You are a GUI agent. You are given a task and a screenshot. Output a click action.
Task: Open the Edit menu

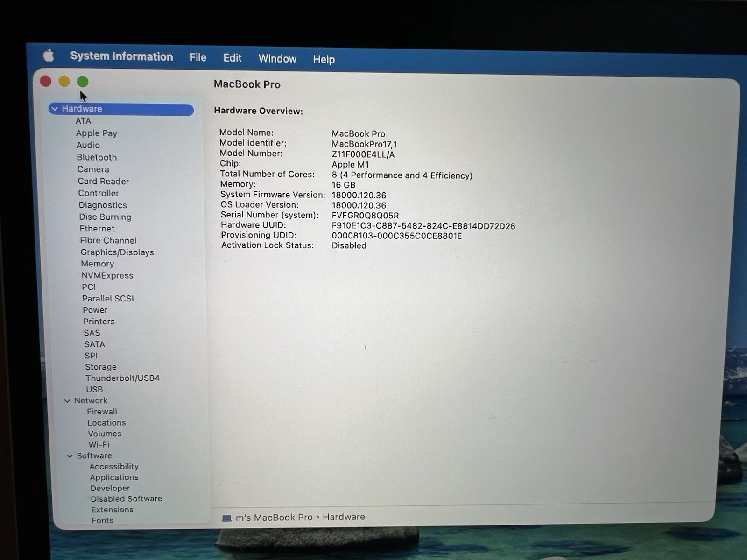pos(232,58)
